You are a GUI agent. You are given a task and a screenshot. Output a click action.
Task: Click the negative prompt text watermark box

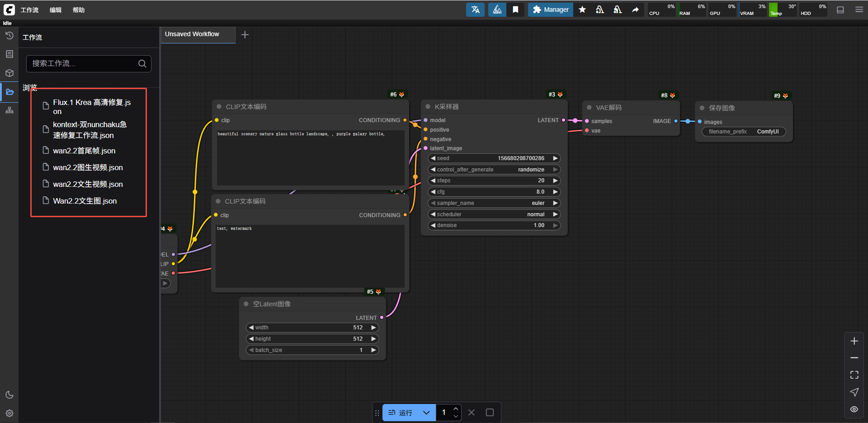(310, 256)
